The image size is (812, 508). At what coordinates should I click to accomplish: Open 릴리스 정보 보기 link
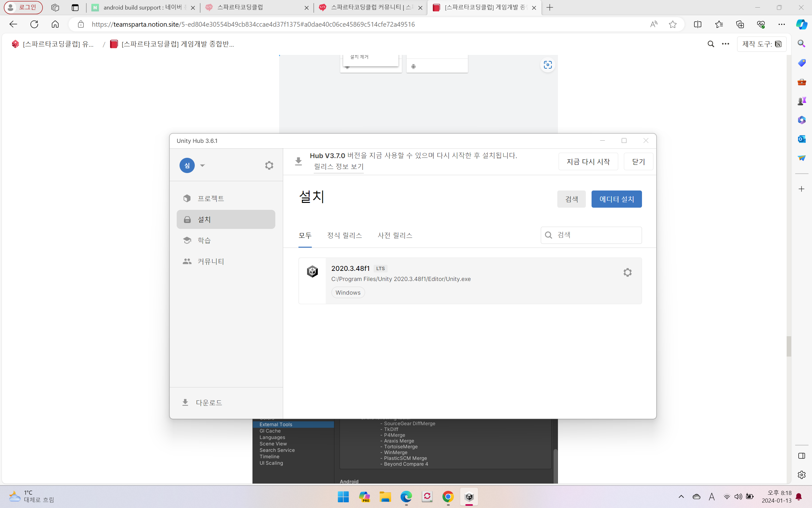pos(338,167)
